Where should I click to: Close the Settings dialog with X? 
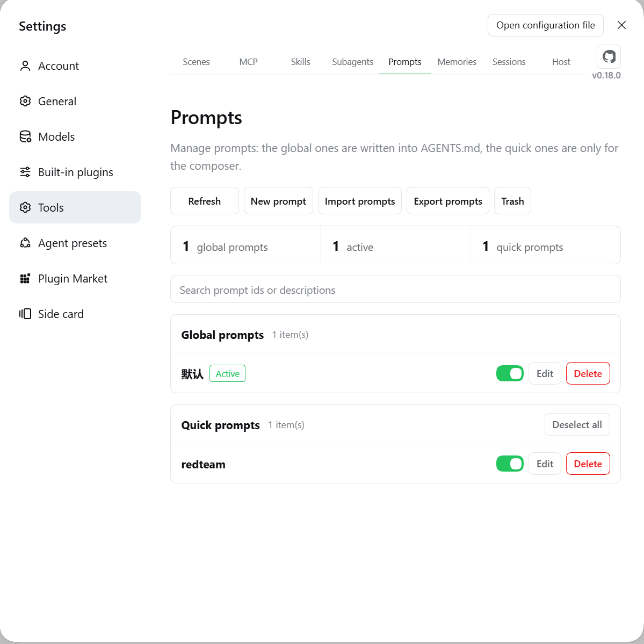pyautogui.click(x=621, y=25)
